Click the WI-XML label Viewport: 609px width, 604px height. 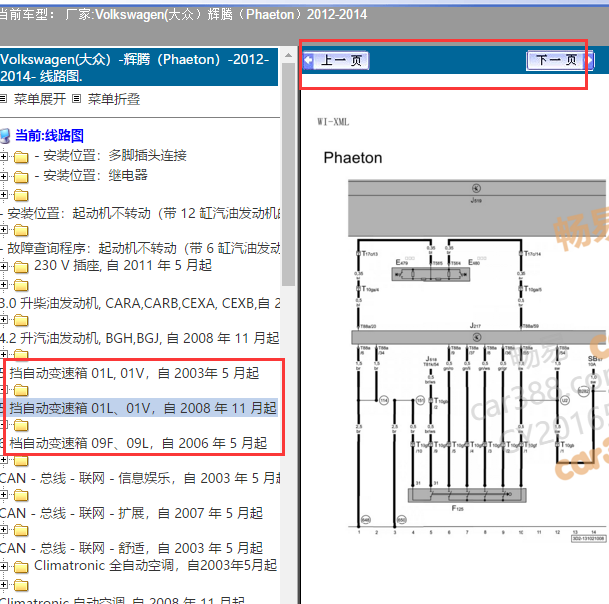[x=333, y=122]
